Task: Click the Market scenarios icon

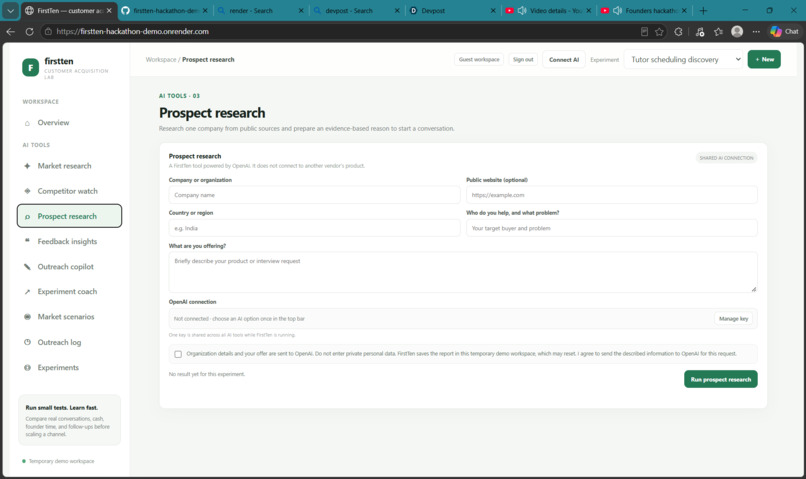Action: 27,317
